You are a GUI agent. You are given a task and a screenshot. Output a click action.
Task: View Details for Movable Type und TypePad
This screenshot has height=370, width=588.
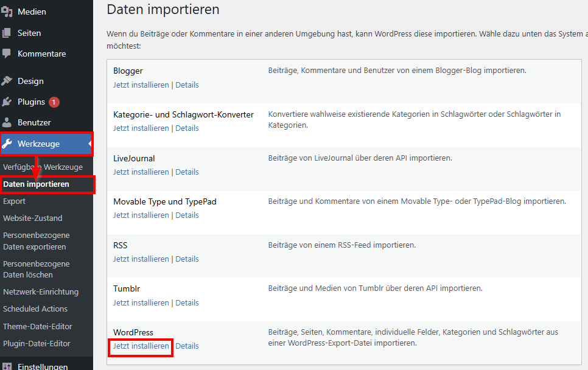coord(187,215)
